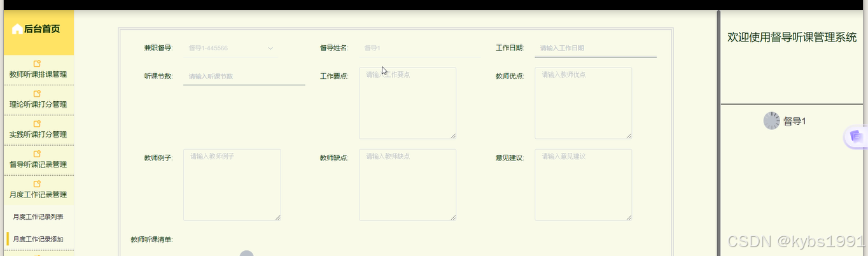868x256 pixels.
Task: Click the purple floating assistant icon
Action: [x=857, y=136]
